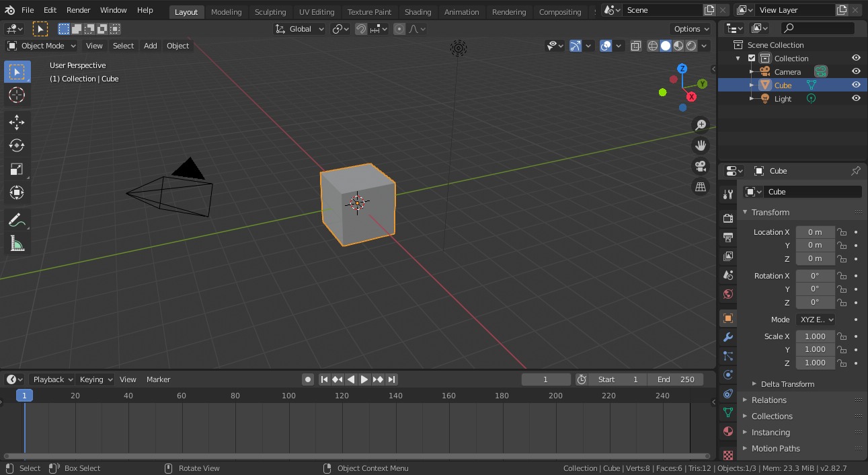
Task: Open rotation Mode XYZ Euler dropdown
Action: (x=816, y=320)
